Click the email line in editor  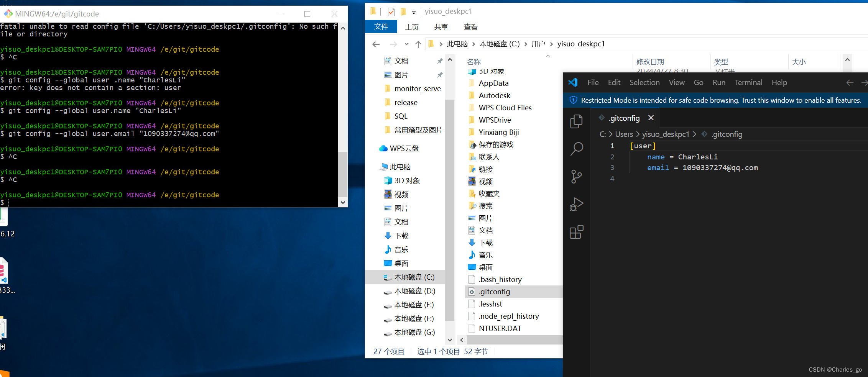tap(702, 168)
